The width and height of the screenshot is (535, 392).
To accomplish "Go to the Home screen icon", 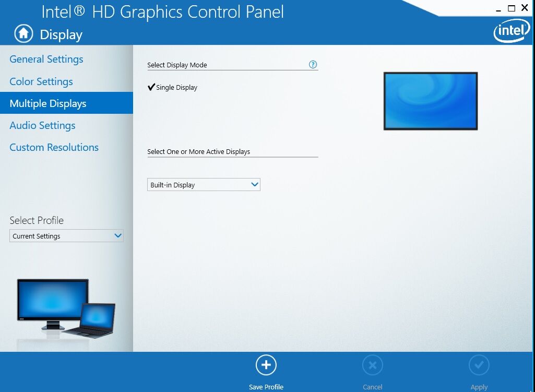I will (23, 33).
